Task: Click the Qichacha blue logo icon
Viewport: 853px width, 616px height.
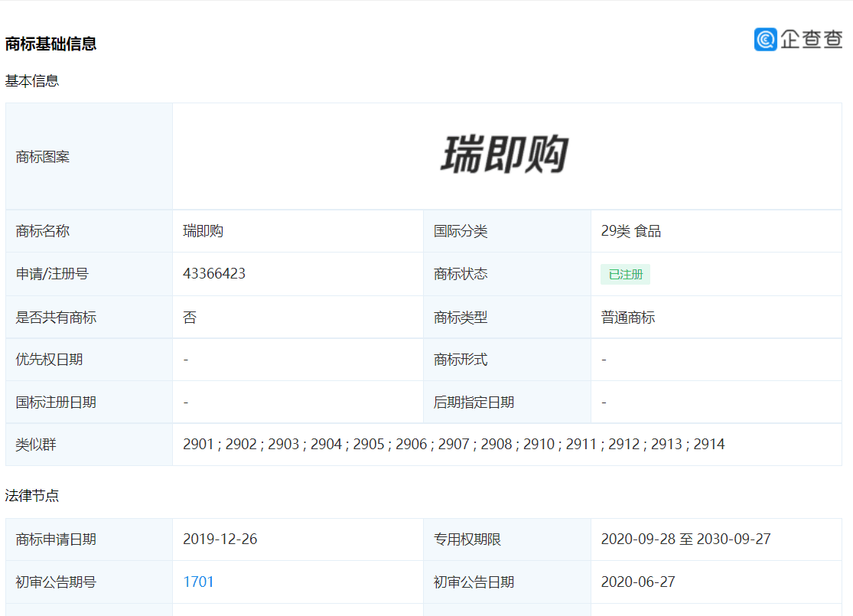Action: pyautogui.click(x=765, y=39)
